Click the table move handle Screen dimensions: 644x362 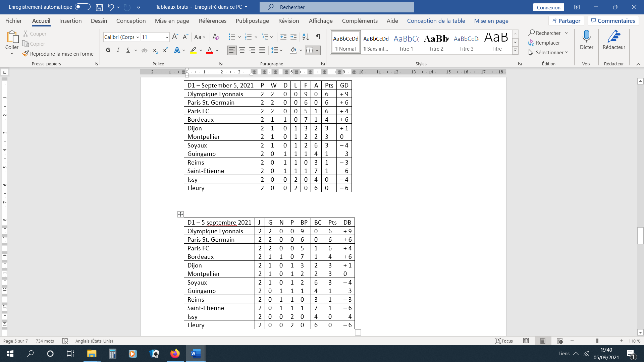180,214
